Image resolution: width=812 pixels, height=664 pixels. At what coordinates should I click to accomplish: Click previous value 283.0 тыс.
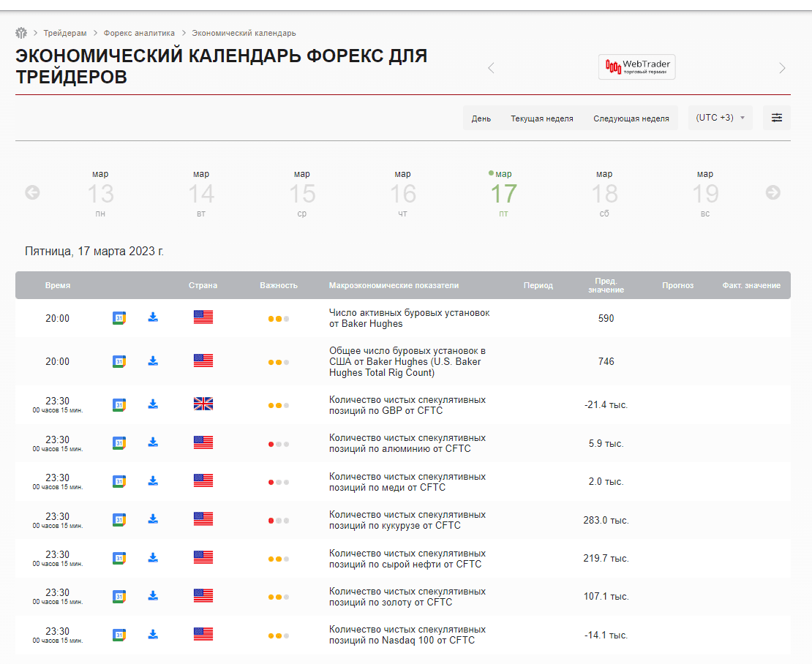(606, 520)
